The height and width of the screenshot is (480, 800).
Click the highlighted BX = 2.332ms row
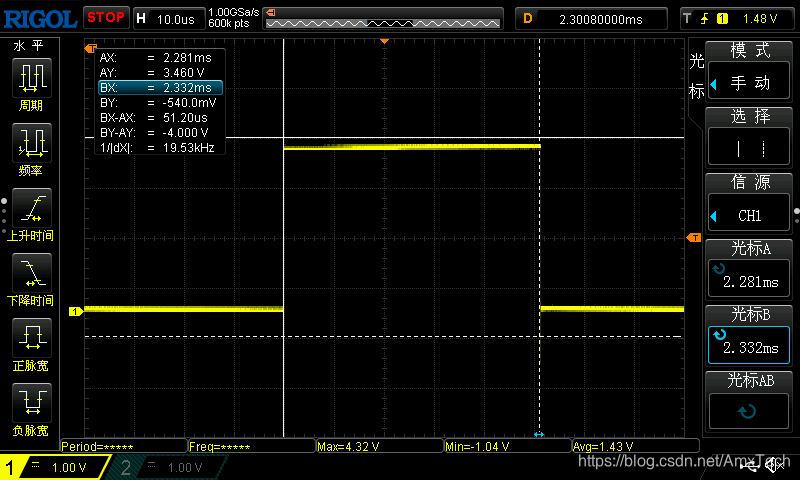pos(160,88)
